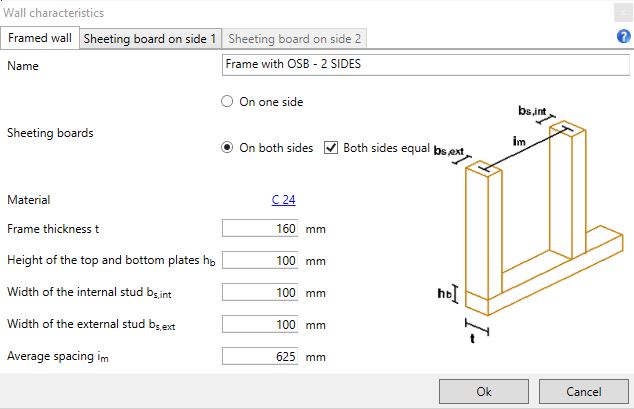Image resolution: width=634 pixels, height=409 pixels.
Task: Uncheck the Both sides equal checkbox
Action: coord(331,148)
